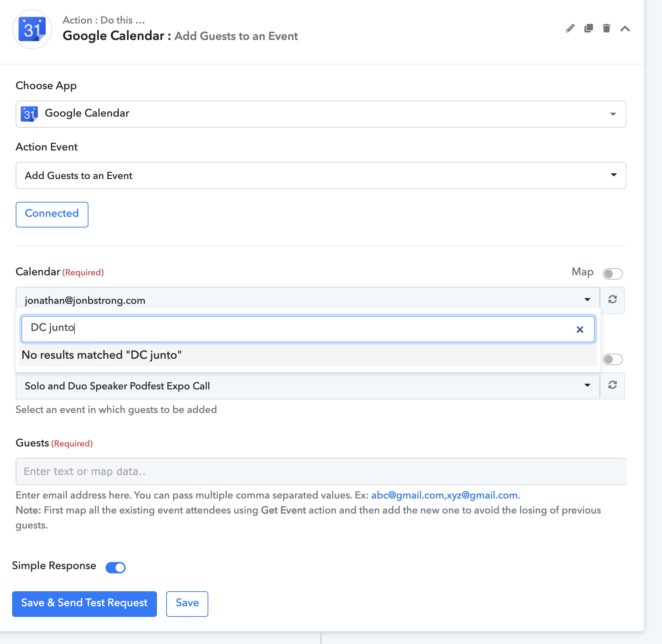
Task: Toggle the Simple Response switch
Action: click(116, 567)
